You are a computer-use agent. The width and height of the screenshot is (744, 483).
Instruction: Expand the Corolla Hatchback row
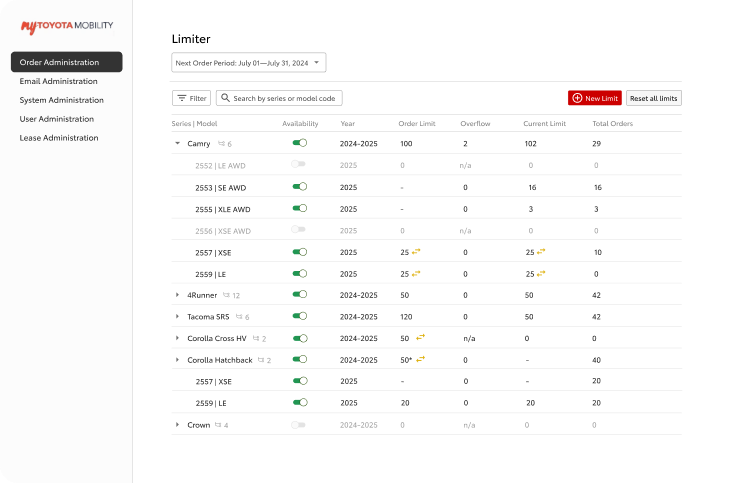[177, 360]
